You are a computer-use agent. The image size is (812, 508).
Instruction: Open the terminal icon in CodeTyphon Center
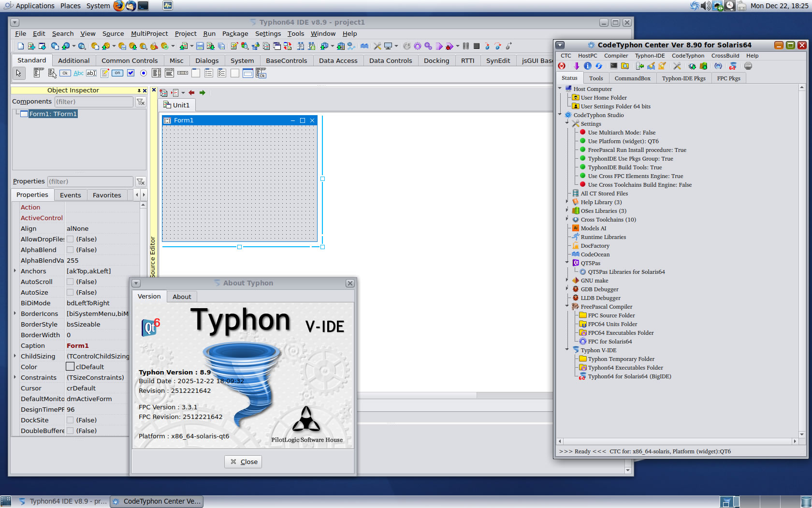tap(613, 66)
